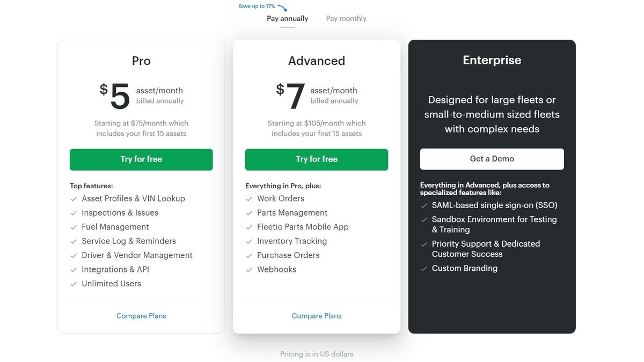Click the checkmark beside Sandbox Environment for Testing
Image resolution: width=644 pixels, height=362 pixels.
(x=424, y=219)
